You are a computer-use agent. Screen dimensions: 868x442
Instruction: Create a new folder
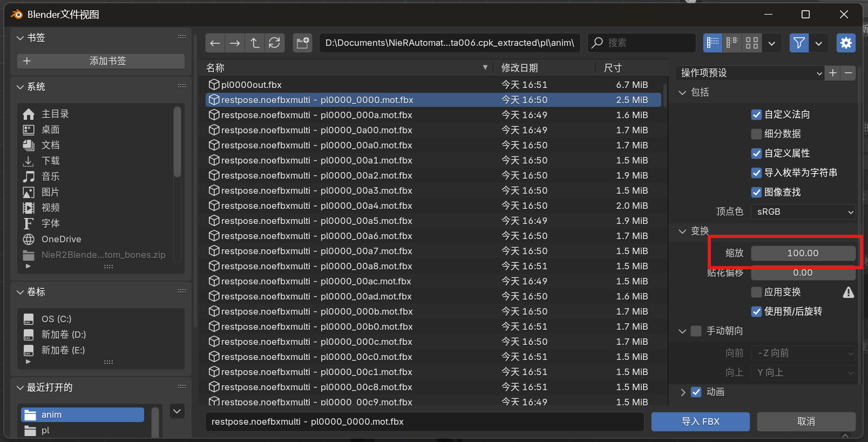tap(303, 43)
